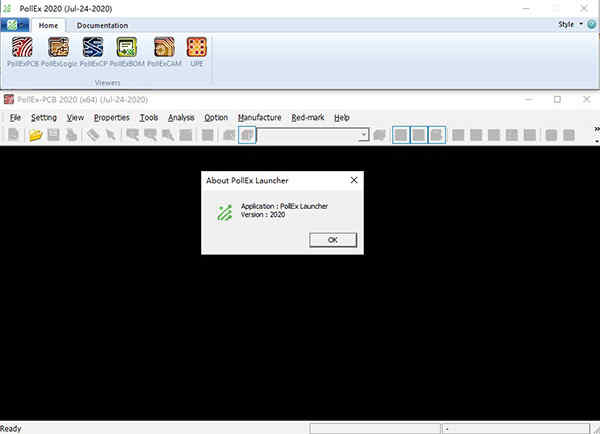Click the Save disk toolbar icon

(x=53, y=135)
